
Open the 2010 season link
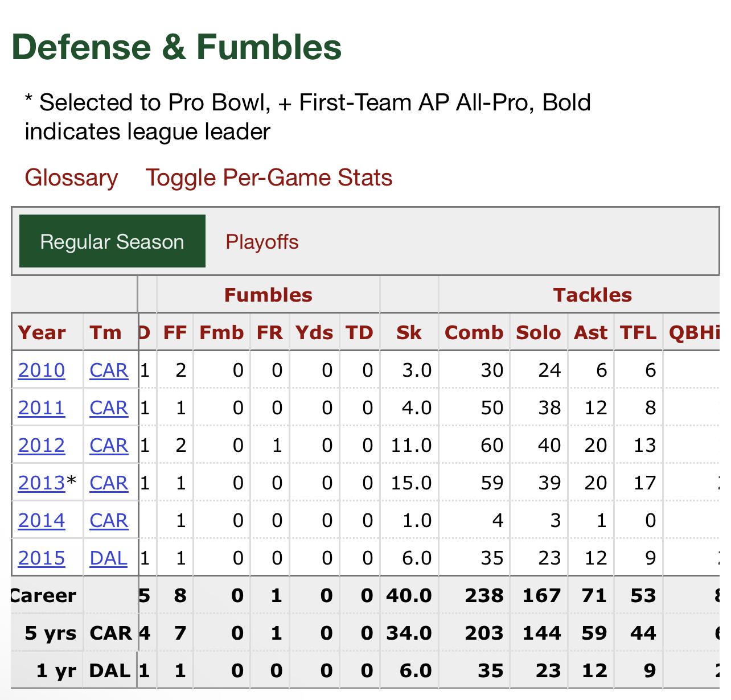click(x=42, y=370)
